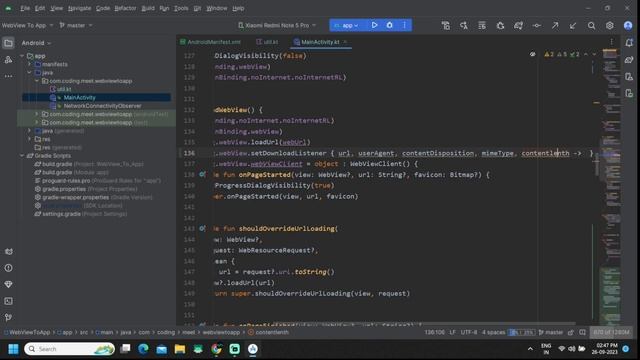Click LF line separator in status bar

coord(452,333)
